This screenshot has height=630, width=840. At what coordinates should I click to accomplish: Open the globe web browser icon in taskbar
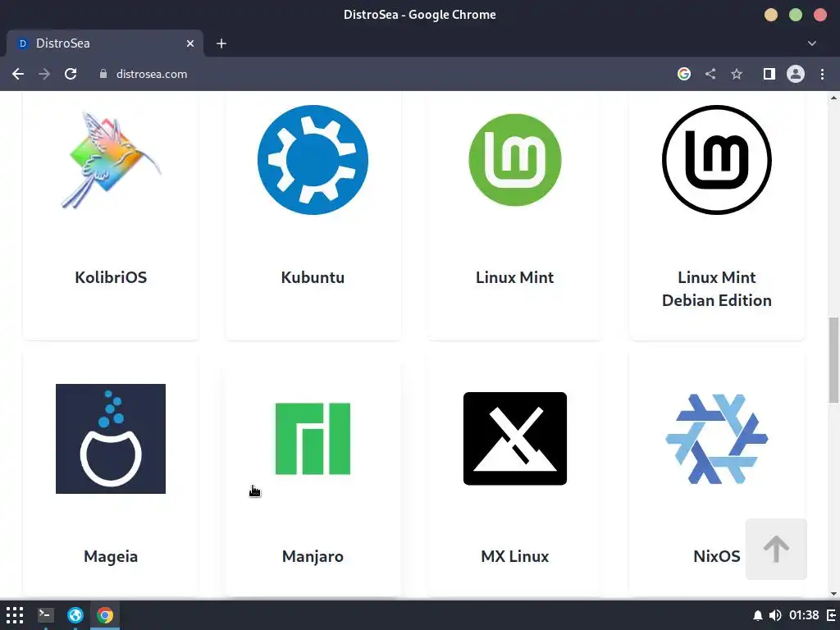coord(75,615)
